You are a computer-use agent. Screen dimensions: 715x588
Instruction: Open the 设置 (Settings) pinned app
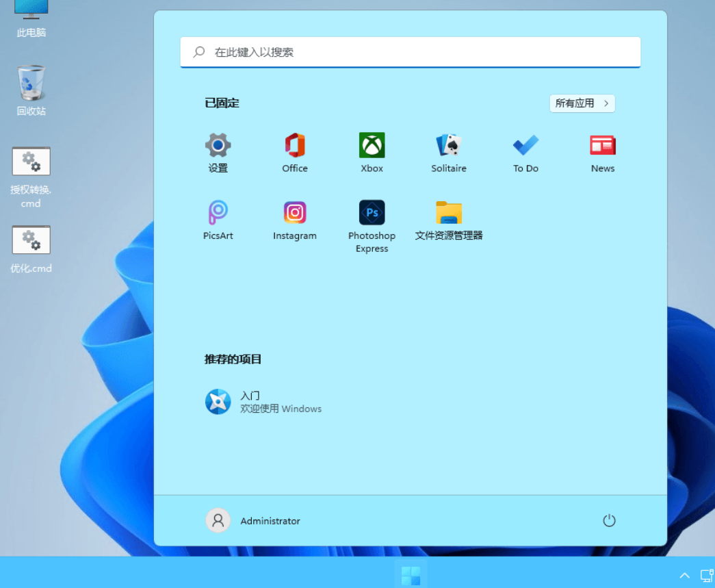coord(218,153)
